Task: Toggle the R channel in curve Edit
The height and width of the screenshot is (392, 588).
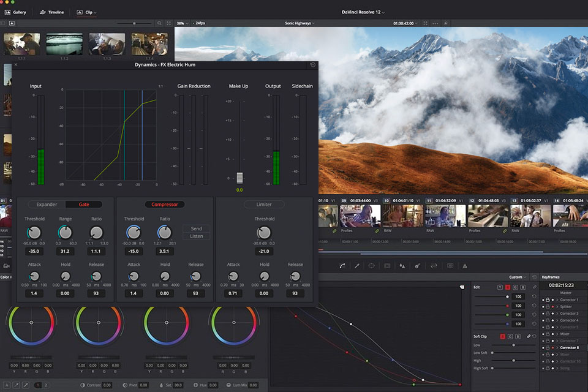Action: click(507, 287)
